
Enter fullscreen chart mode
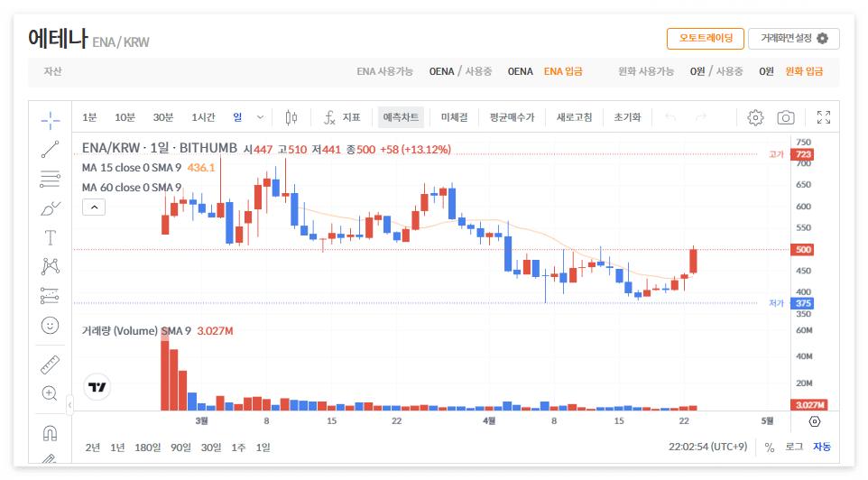pyautogui.click(x=824, y=117)
